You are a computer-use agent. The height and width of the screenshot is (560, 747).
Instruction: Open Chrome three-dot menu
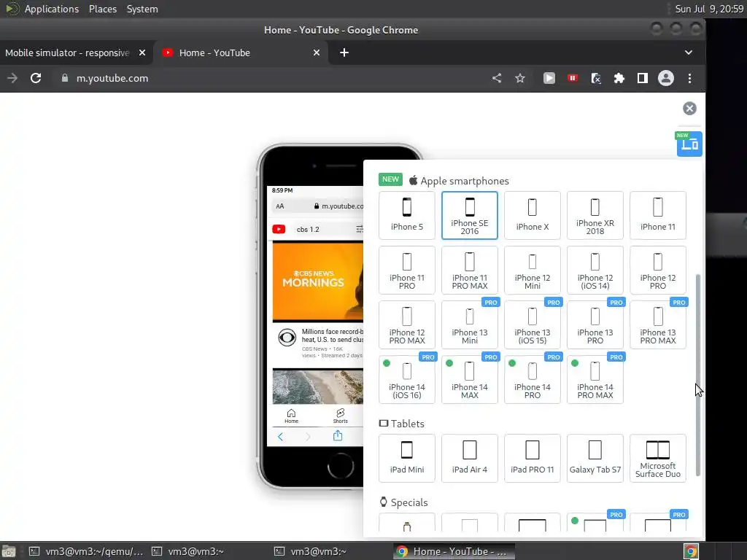[689, 78]
